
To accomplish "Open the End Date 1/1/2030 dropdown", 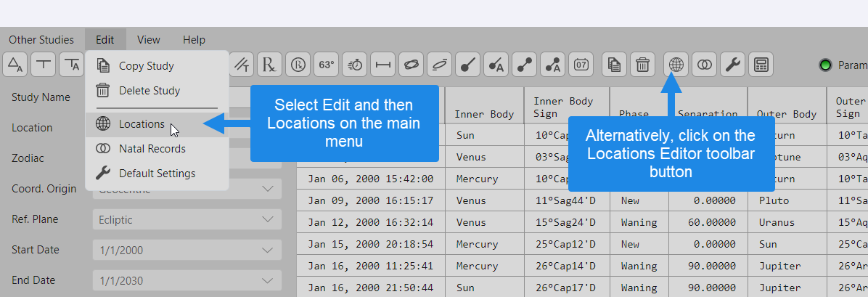I will [269, 281].
